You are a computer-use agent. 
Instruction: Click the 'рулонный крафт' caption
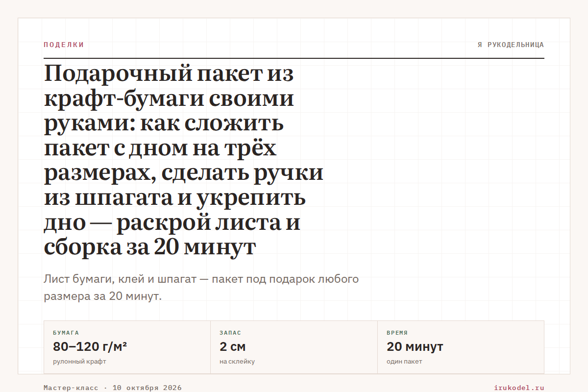[x=79, y=362]
